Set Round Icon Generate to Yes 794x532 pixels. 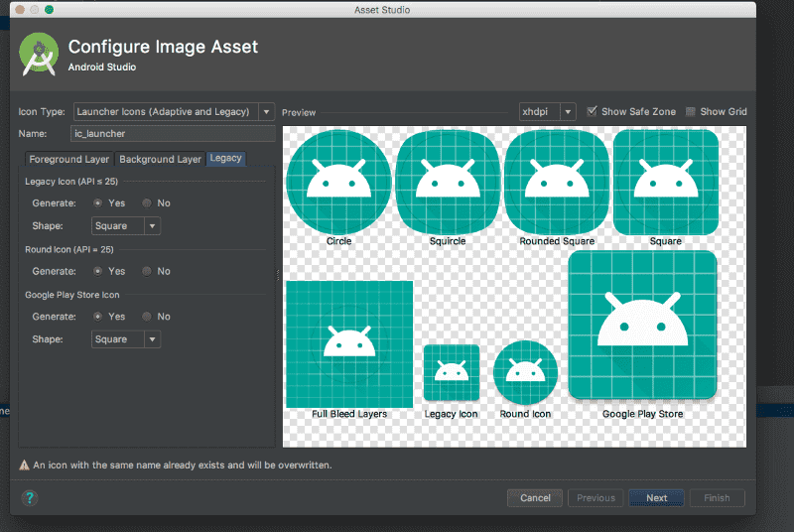(x=97, y=271)
